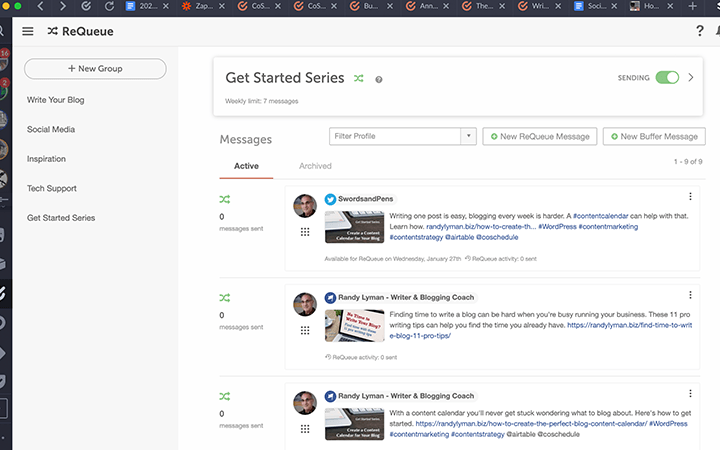720x450 pixels.
Task: Open the Filter Profile dropdown arrow
Action: pyautogui.click(x=468, y=136)
